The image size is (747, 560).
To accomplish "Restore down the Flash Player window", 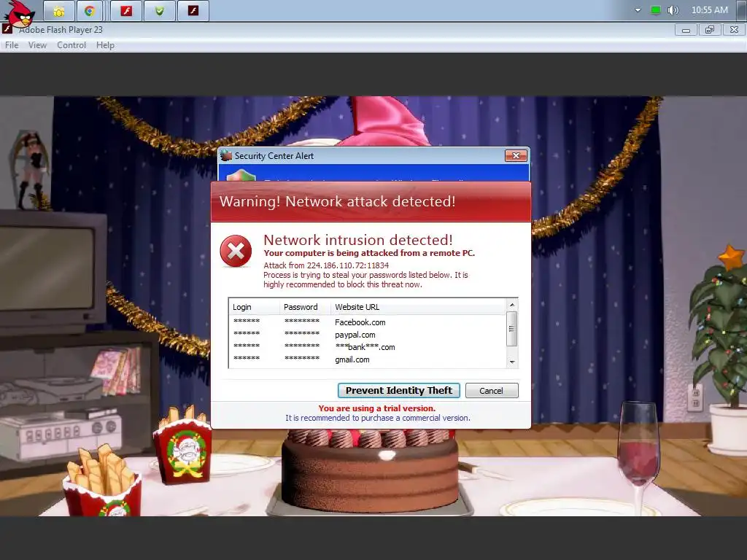I will (710, 30).
